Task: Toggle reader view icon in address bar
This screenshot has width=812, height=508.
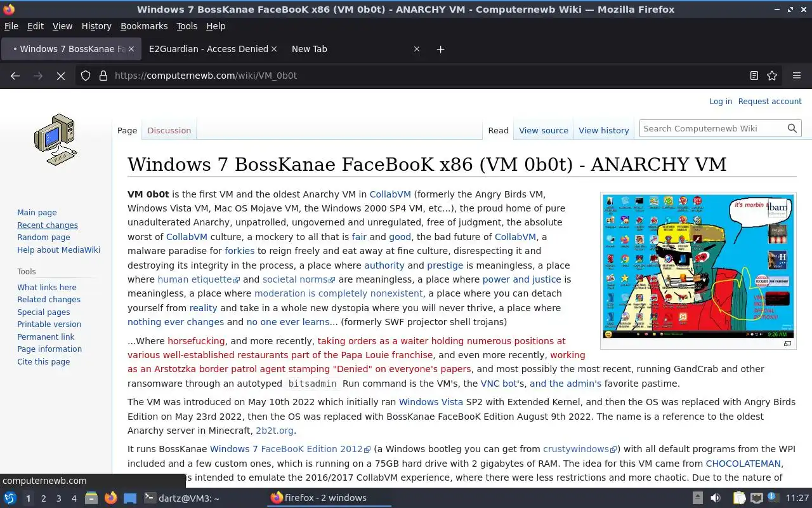Action: coord(754,76)
